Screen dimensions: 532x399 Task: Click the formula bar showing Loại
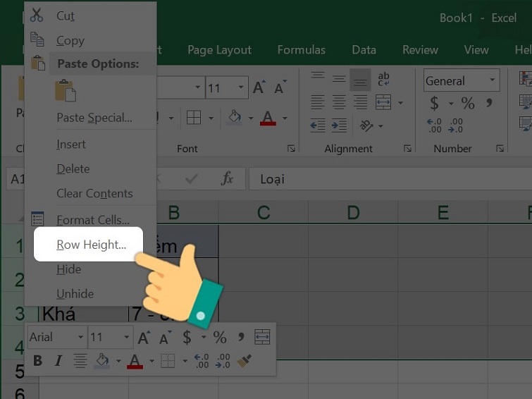(390, 178)
